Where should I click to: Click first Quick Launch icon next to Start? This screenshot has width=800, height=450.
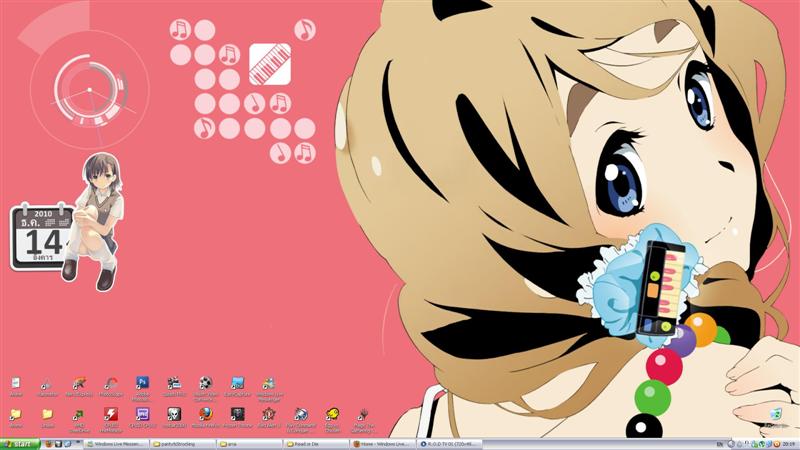pyautogui.click(x=49, y=444)
